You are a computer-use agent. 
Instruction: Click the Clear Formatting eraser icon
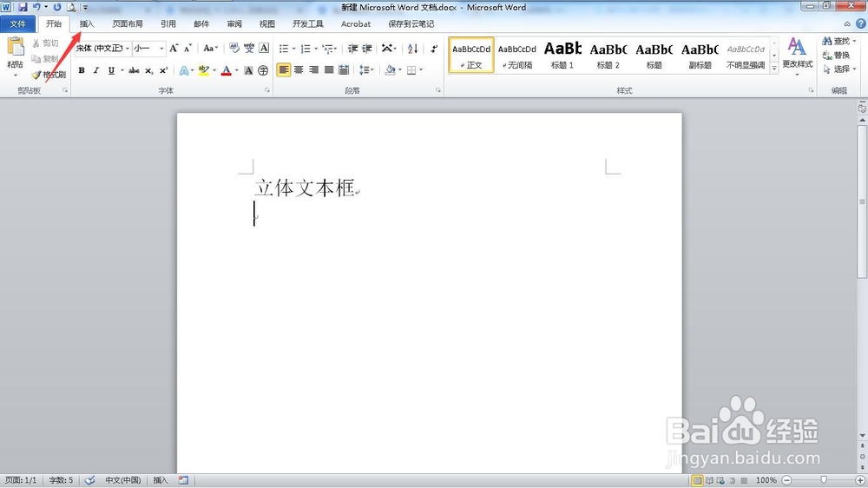coord(234,48)
